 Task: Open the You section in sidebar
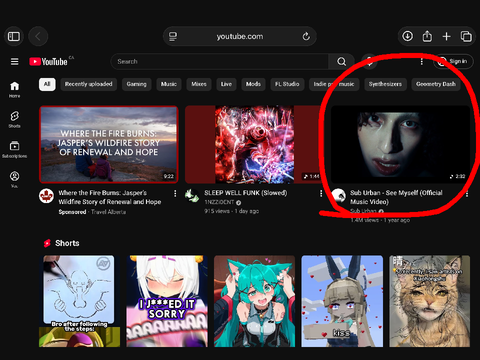pos(14,179)
